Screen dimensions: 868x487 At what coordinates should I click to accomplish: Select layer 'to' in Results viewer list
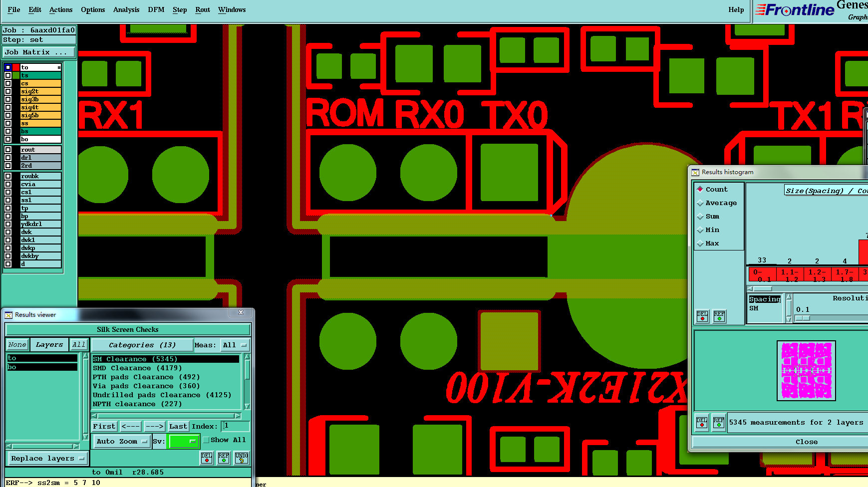(x=42, y=358)
